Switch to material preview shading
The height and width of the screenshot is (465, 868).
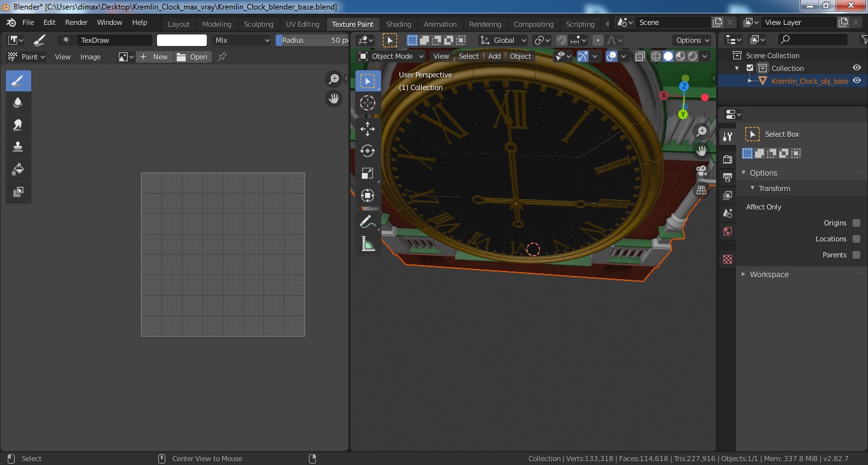pyautogui.click(x=680, y=56)
